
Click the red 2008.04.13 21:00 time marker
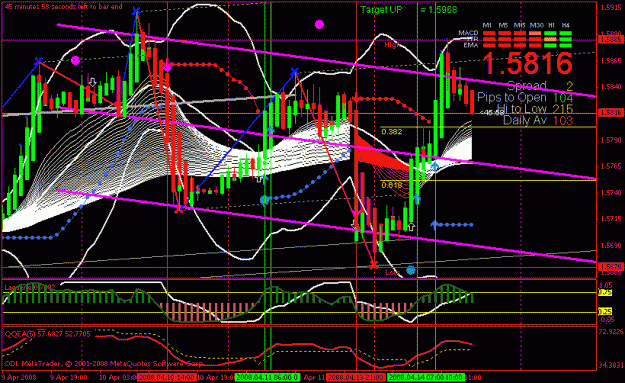356,377
